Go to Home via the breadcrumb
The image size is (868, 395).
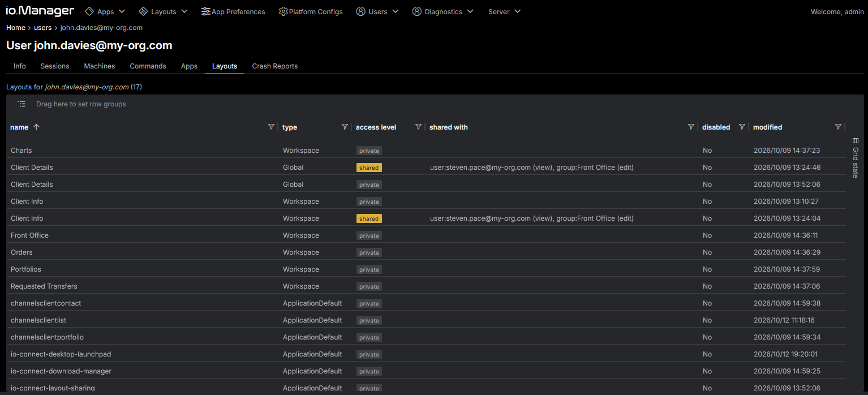tap(16, 28)
